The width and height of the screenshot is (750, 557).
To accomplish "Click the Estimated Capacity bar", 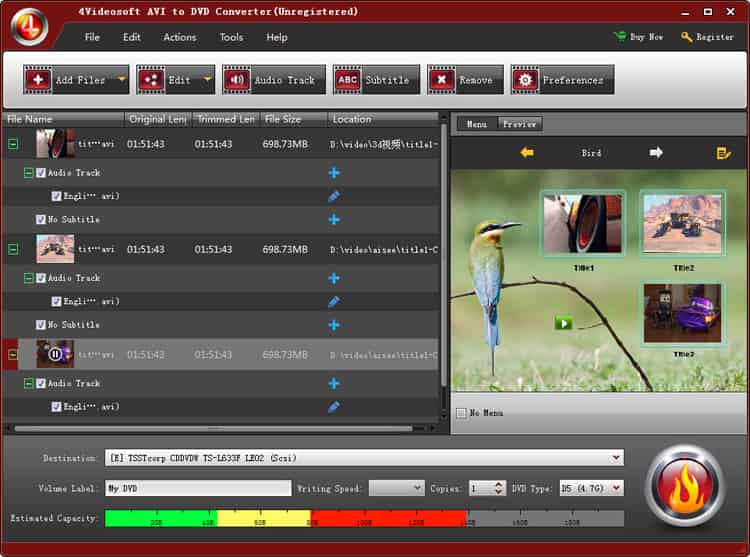I will pos(364,518).
